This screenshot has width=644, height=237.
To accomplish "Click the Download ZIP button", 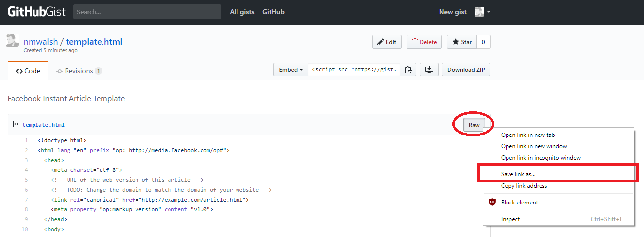I will (x=466, y=70).
